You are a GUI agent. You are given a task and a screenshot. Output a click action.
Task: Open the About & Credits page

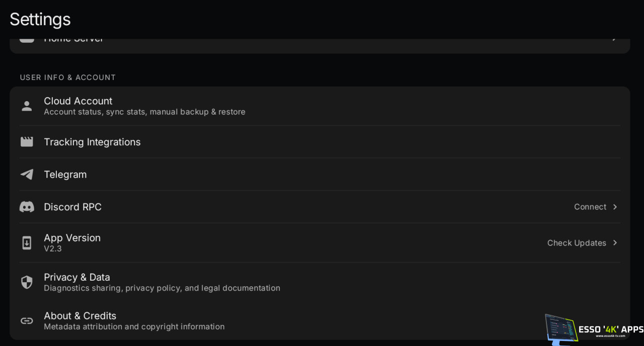tap(320, 321)
